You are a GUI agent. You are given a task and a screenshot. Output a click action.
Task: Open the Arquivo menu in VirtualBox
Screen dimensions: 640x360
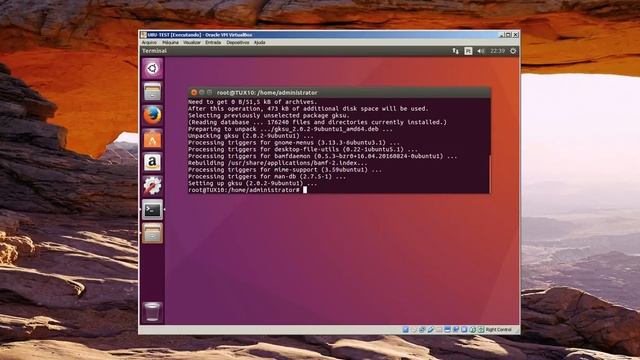pyautogui.click(x=149, y=42)
